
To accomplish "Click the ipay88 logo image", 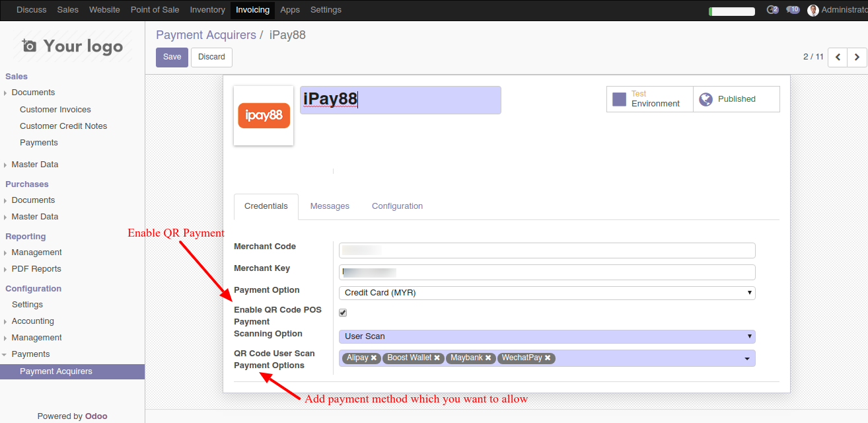I will click(x=264, y=116).
